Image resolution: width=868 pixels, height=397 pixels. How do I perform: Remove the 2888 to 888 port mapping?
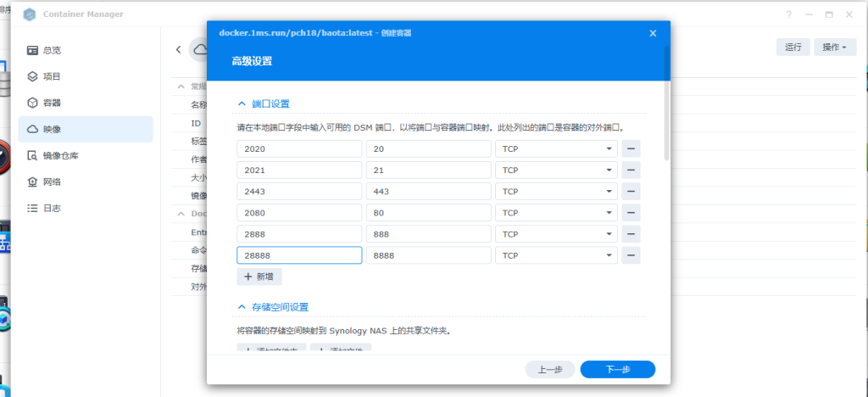click(631, 234)
